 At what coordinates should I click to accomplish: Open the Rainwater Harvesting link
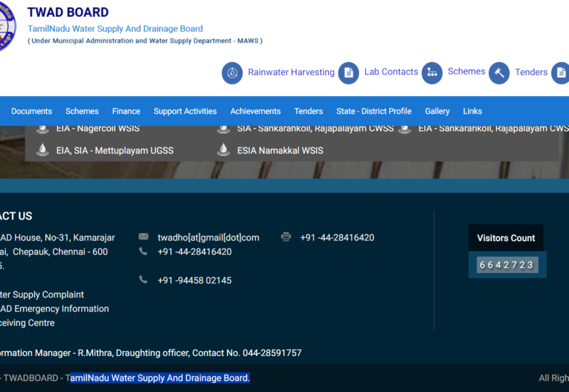click(x=291, y=73)
